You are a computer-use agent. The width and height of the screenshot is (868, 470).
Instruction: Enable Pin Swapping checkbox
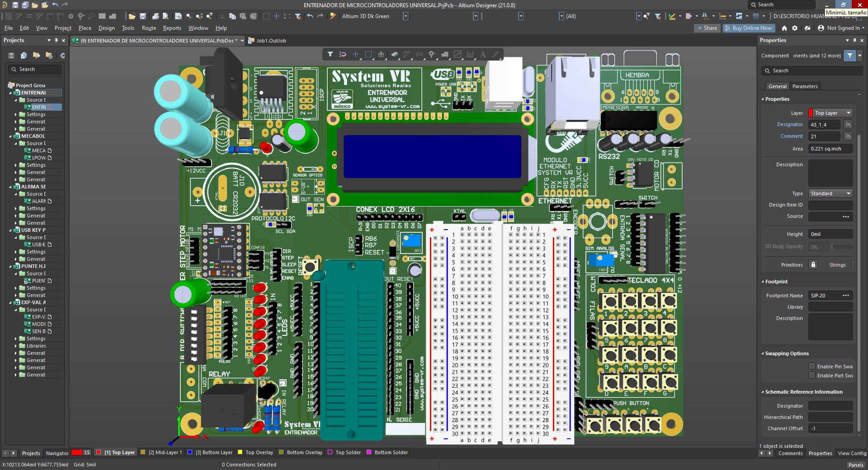812,367
